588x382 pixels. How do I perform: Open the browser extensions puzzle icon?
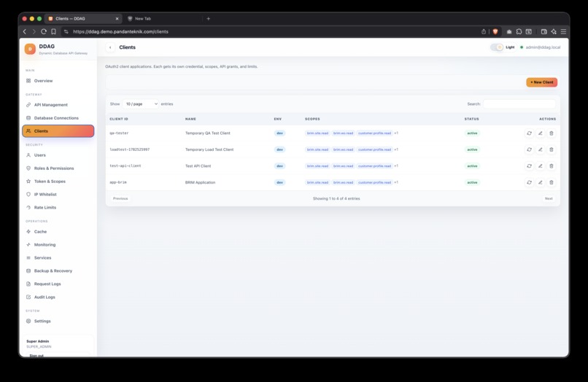pos(519,31)
